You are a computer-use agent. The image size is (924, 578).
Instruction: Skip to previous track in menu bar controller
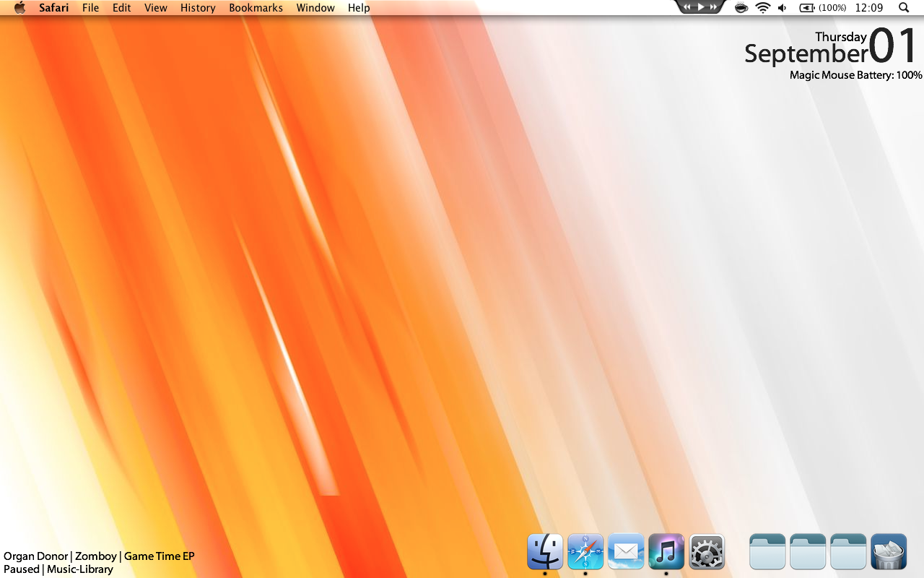(687, 7)
